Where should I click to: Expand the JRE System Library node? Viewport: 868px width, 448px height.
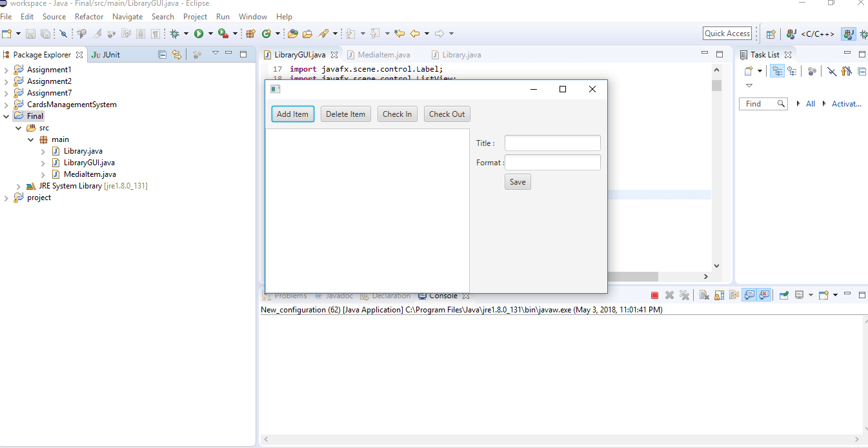[x=18, y=186]
